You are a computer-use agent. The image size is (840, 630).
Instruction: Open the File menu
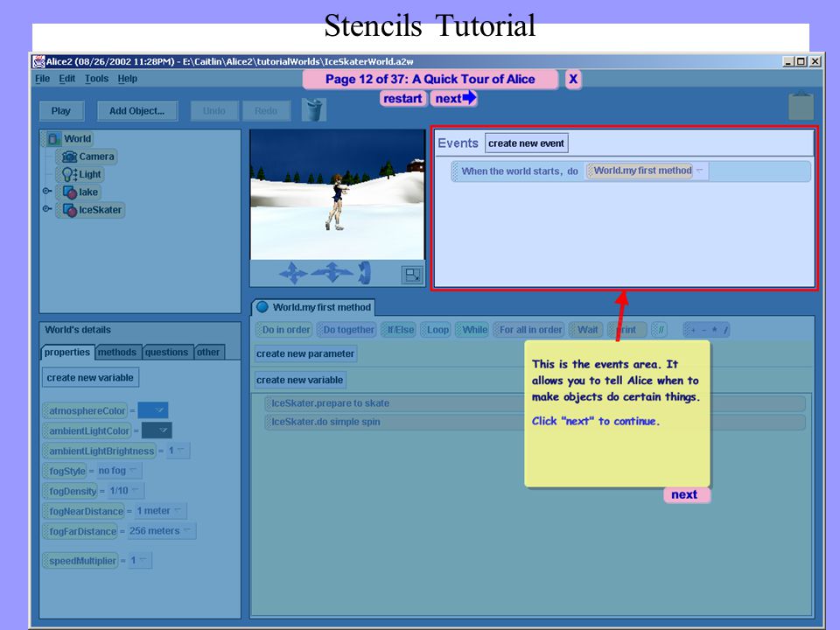click(42, 79)
